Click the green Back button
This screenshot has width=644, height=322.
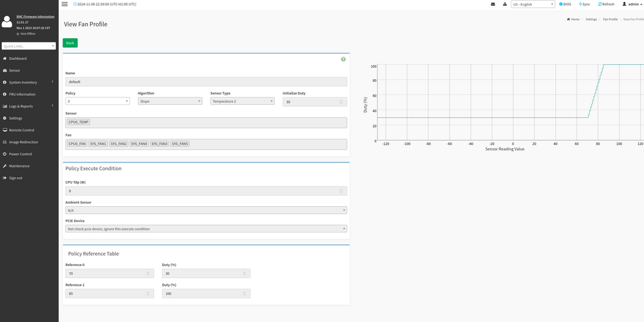point(70,43)
